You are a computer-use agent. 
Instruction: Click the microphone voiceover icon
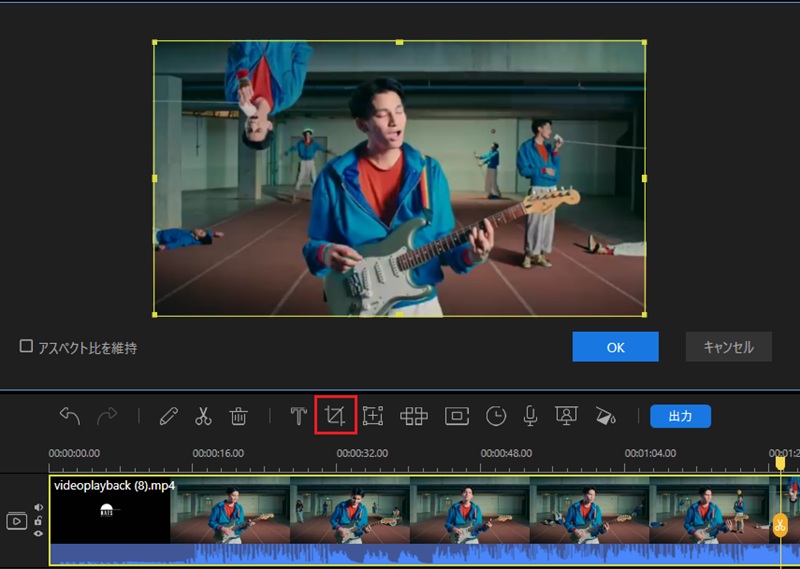pos(531,416)
